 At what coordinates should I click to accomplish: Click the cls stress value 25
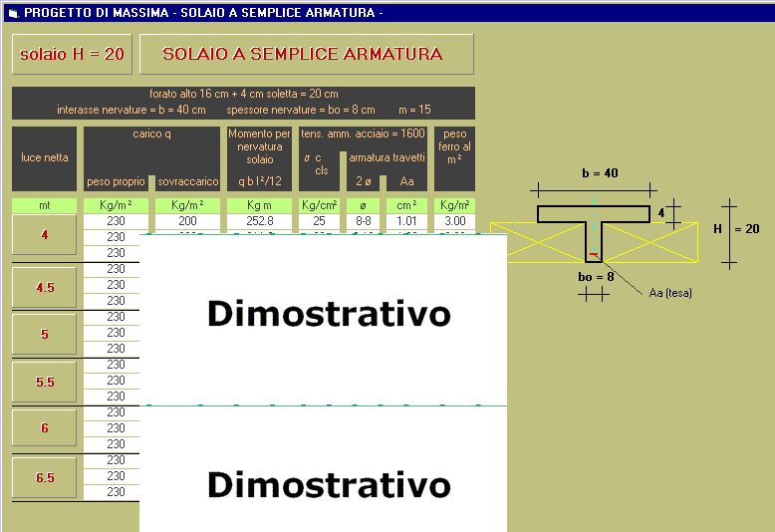[x=319, y=221]
